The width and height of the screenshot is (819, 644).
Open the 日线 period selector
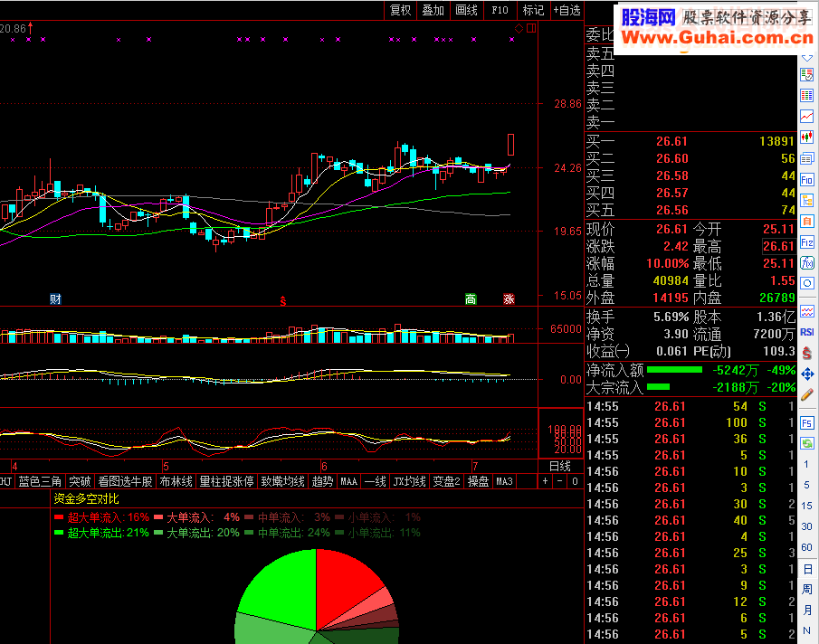tap(560, 466)
